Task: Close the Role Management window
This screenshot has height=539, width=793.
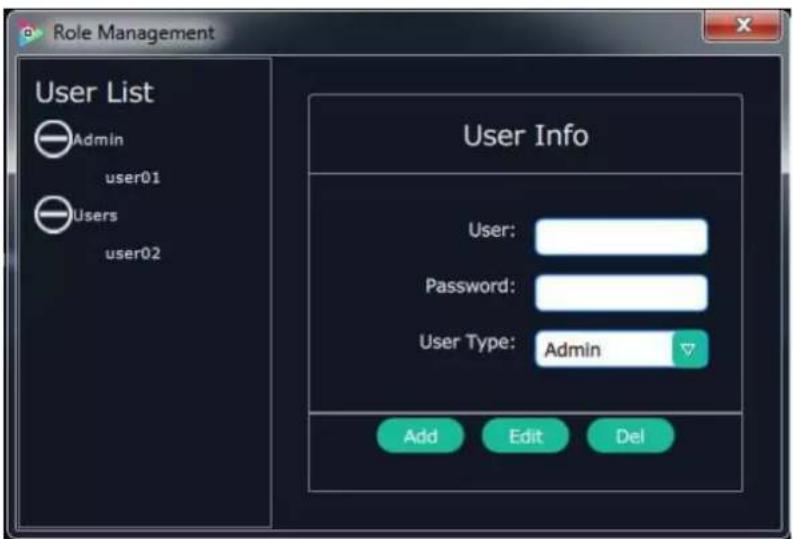Action: [x=742, y=25]
